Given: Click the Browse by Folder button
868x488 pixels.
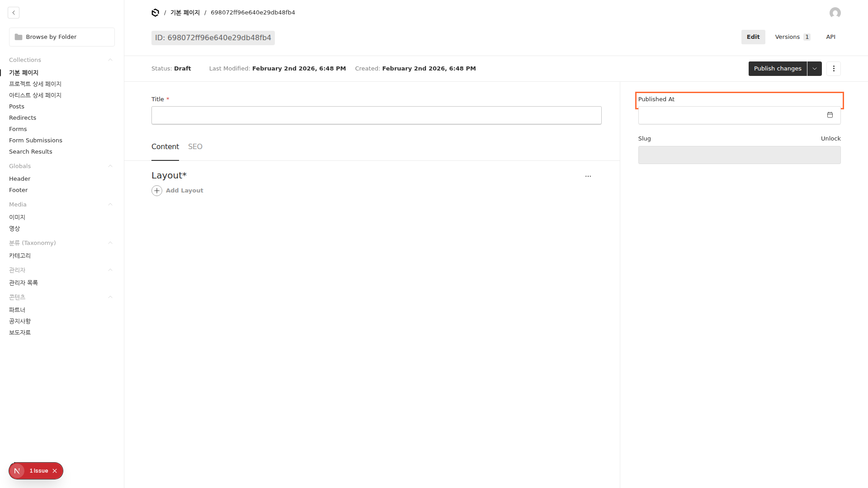Looking at the screenshot, I should click(x=62, y=37).
